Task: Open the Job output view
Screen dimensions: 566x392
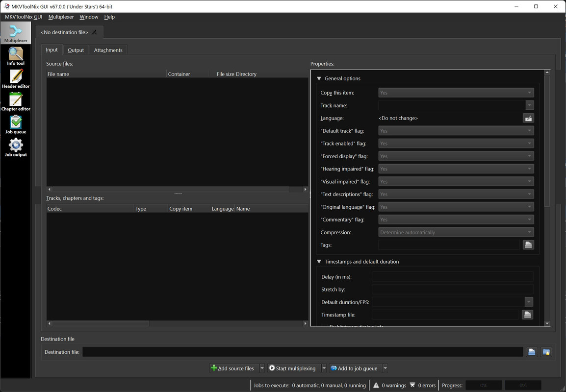Action: [16, 147]
